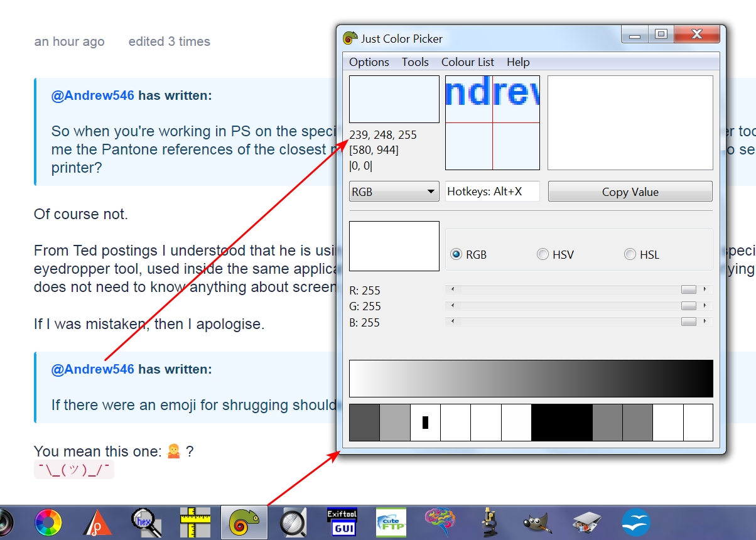Click the first @Andrew546 username link
Image resolution: width=756 pixels, height=540 pixels.
[x=92, y=95]
